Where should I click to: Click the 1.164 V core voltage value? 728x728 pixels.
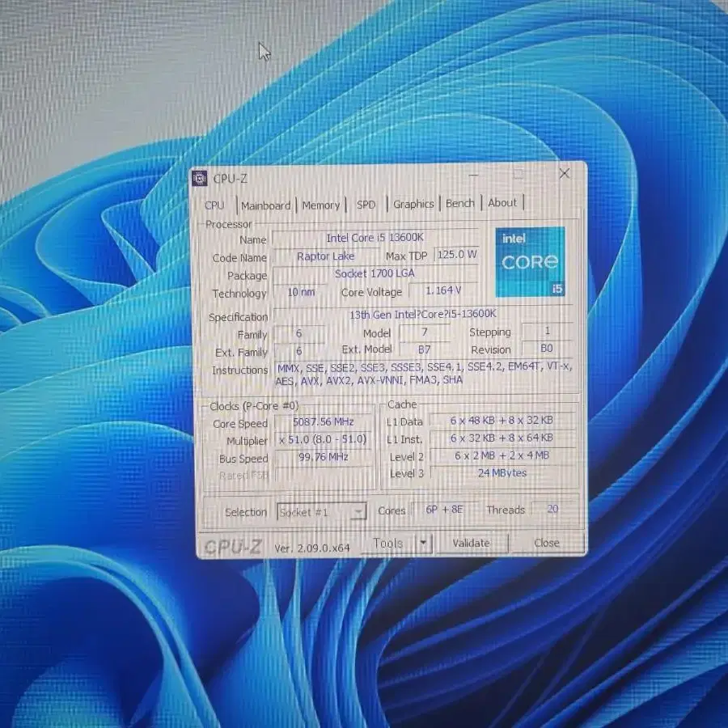pos(443,290)
